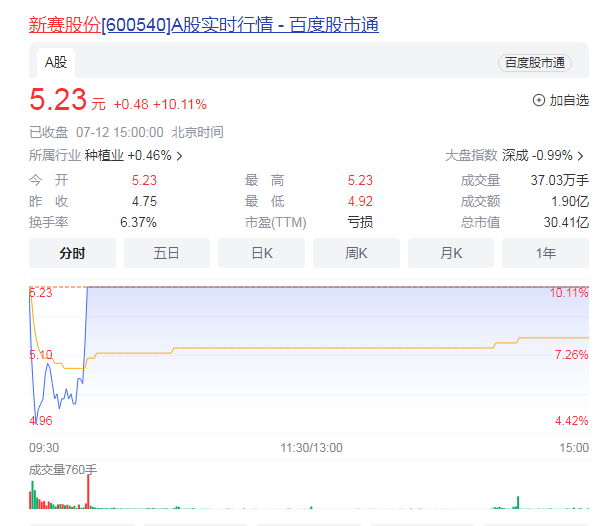Click the 5.23 current price figure
The height and width of the screenshot is (526, 614).
pyautogui.click(x=57, y=101)
